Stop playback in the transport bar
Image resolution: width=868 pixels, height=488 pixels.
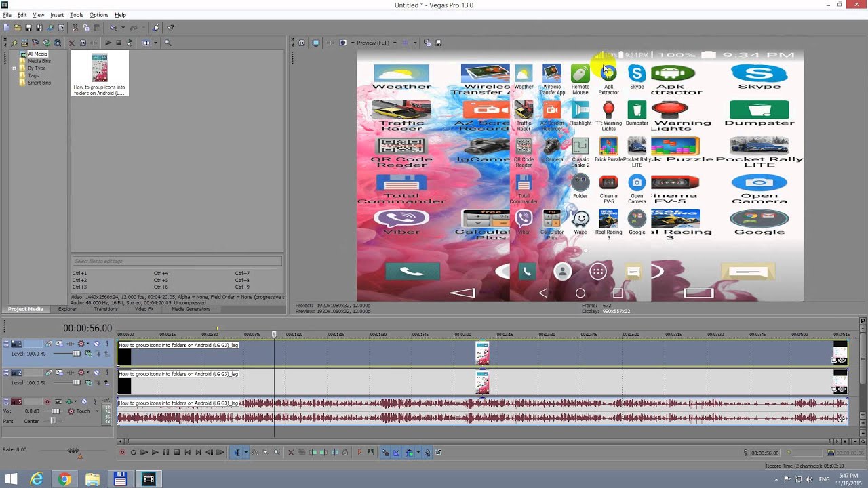(x=176, y=452)
